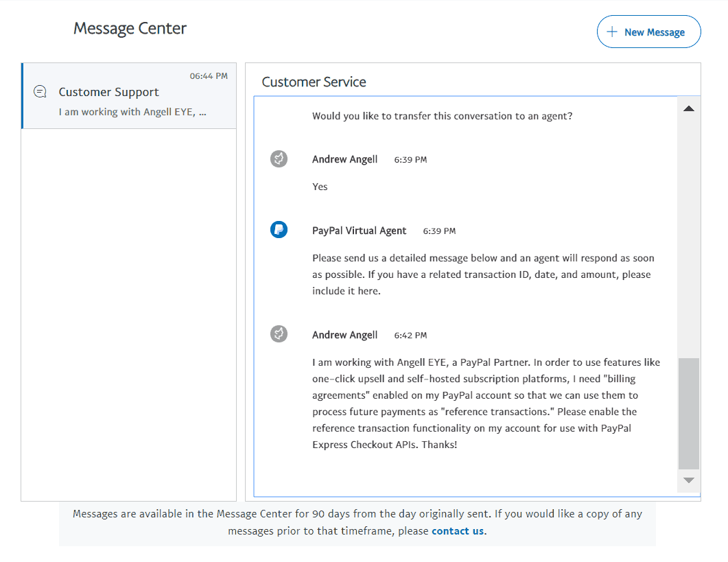Click the chat bubble icon beside Customer Support
This screenshot has height=562, width=728.
pyautogui.click(x=40, y=91)
